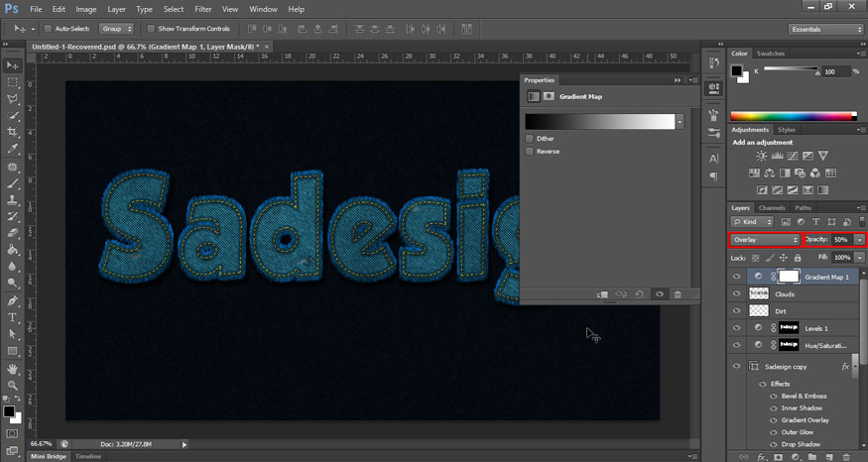Open the Kind layer filter dropdown
This screenshot has height=462, width=868.
752,222
